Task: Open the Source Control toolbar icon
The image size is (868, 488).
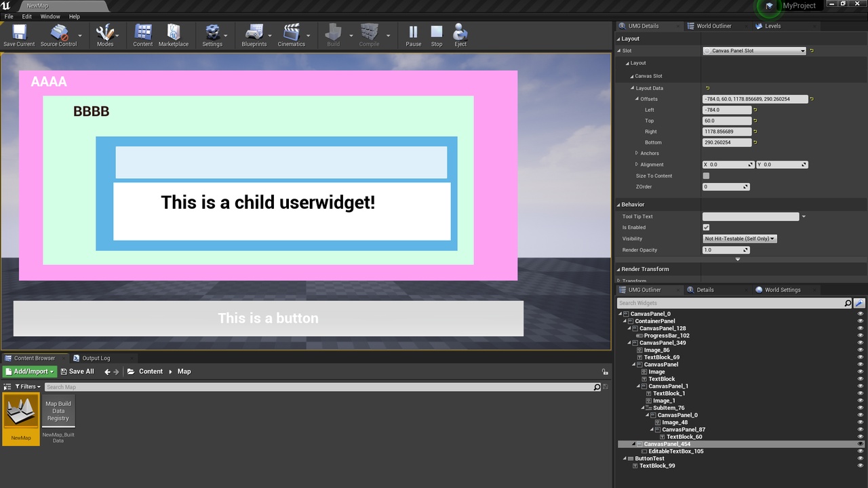Action: click(59, 35)
